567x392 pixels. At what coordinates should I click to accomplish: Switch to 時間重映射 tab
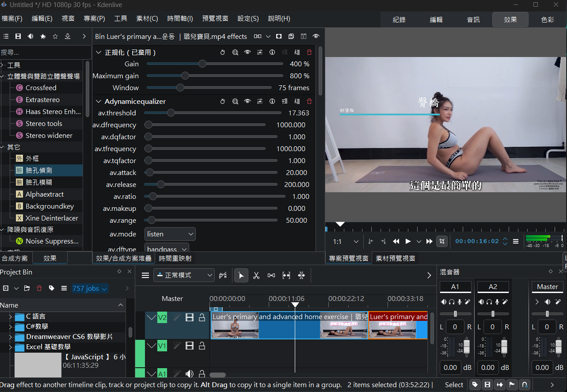tap(175, 258)
